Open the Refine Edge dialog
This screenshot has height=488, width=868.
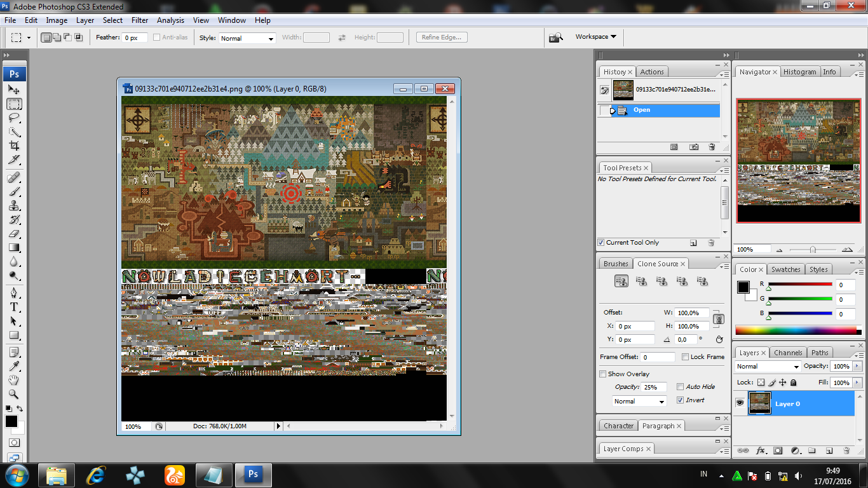point(441,37)
